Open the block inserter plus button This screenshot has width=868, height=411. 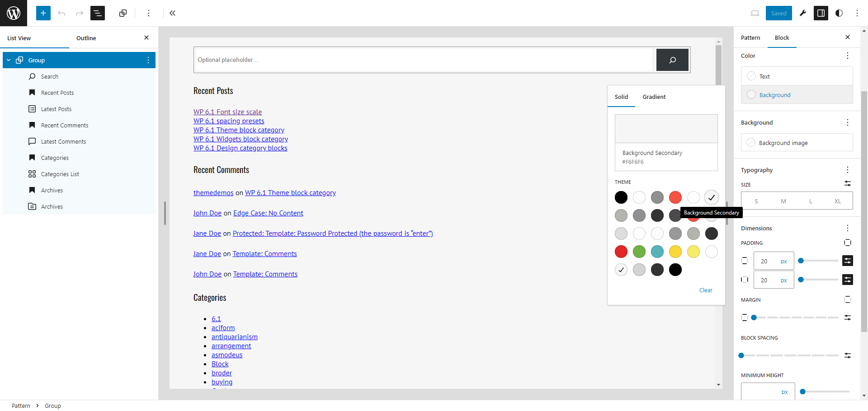click(x=43, y=13)
